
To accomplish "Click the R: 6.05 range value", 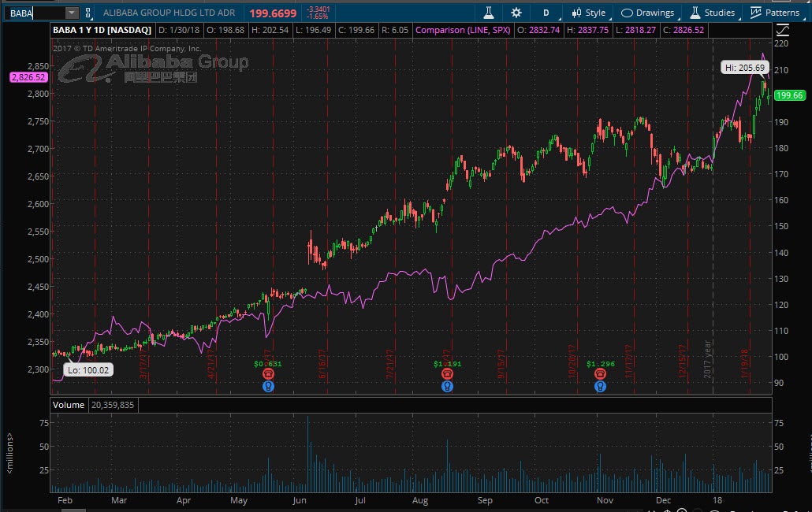I will [x=395, y=30].
